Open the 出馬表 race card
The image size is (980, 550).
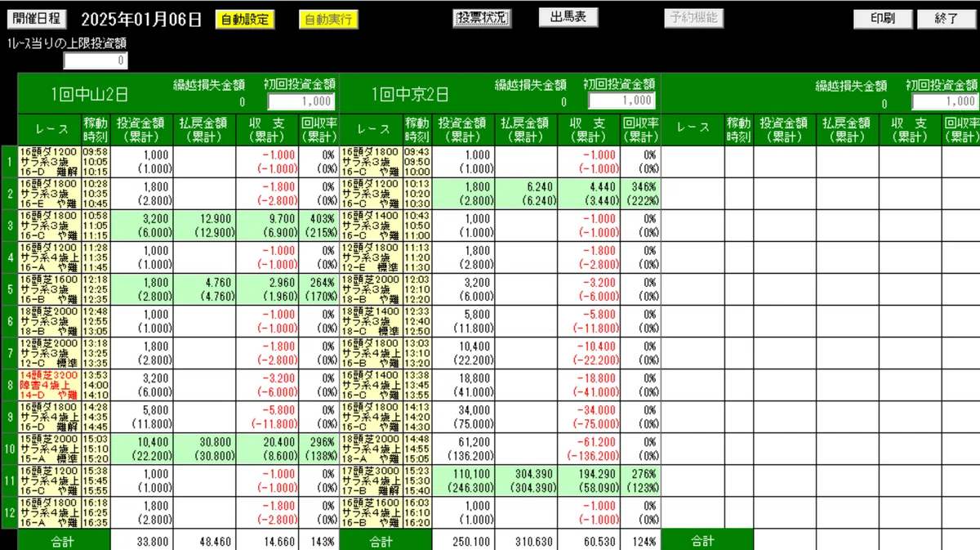tap(568, 17)
